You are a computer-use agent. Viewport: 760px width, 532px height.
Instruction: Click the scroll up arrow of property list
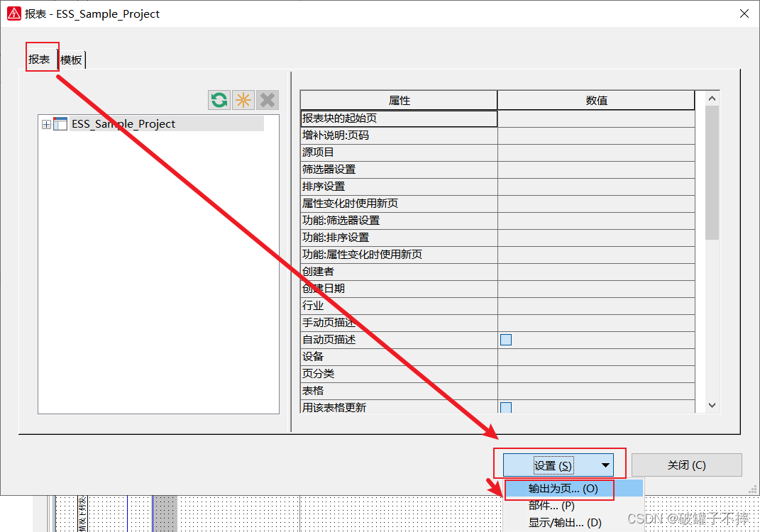(x=712, y=98)
